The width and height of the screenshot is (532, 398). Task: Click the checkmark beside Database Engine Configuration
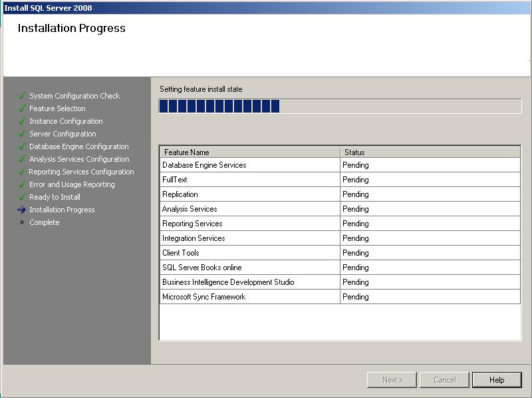22,146
